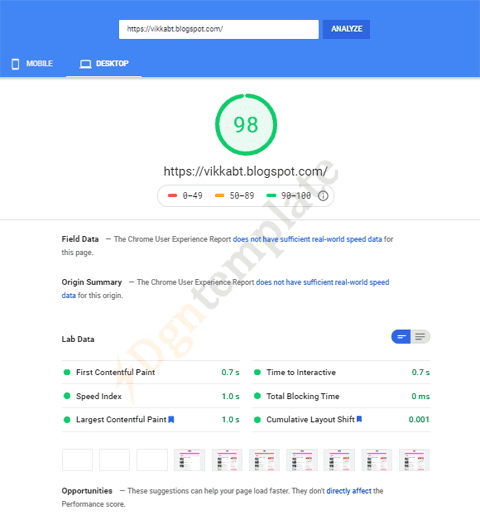This screenshot has width=480, height=520.
Task: Click the Total Blocking Time label
Action: tap(303, 396)
